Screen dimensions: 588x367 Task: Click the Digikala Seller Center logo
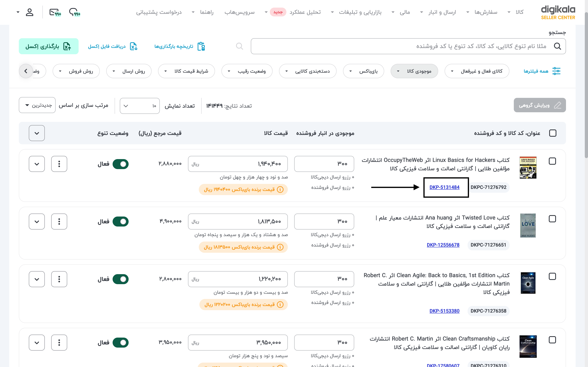point(558,13)
